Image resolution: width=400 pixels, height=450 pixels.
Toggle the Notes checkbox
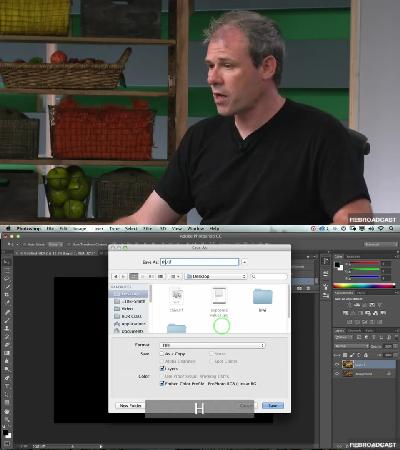pos(211,354)
